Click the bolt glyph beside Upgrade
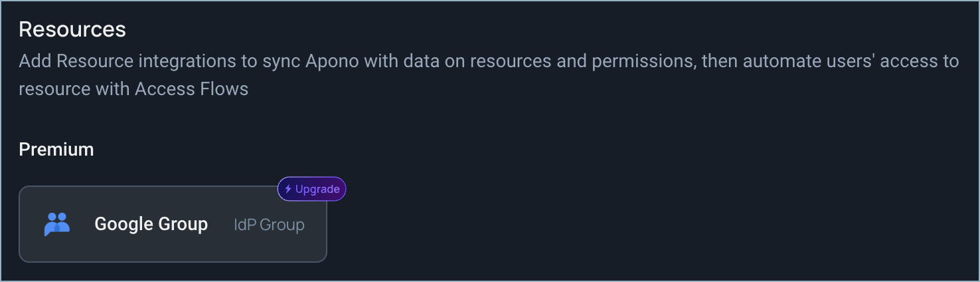 (288, 189)
